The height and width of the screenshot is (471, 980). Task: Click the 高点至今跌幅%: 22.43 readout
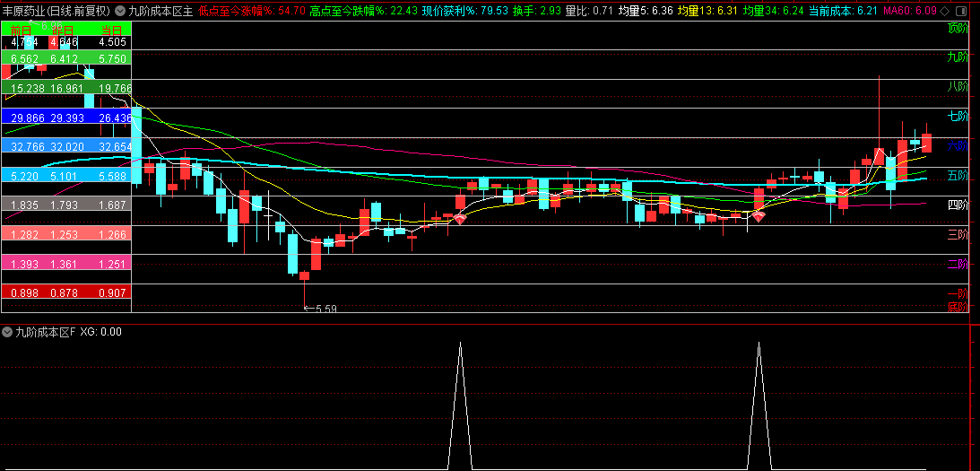click(364, 11)
